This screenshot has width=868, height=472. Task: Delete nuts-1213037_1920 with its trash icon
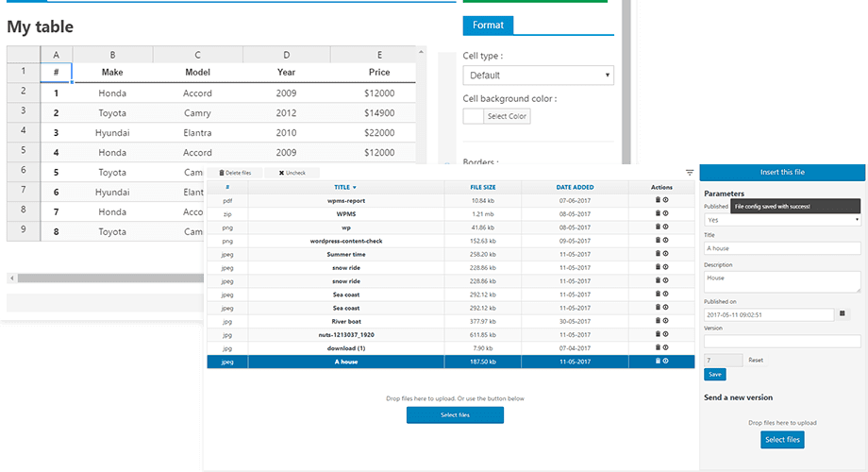pyautogui.click(x=658, y=334)
